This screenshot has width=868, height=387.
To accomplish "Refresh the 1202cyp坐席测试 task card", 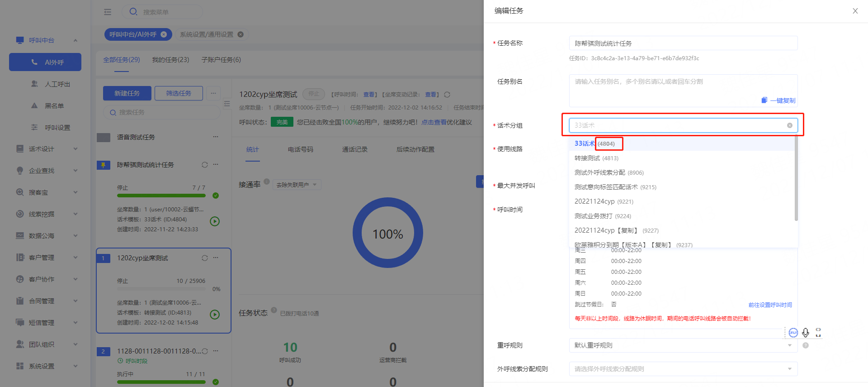I will coord(205,258).
